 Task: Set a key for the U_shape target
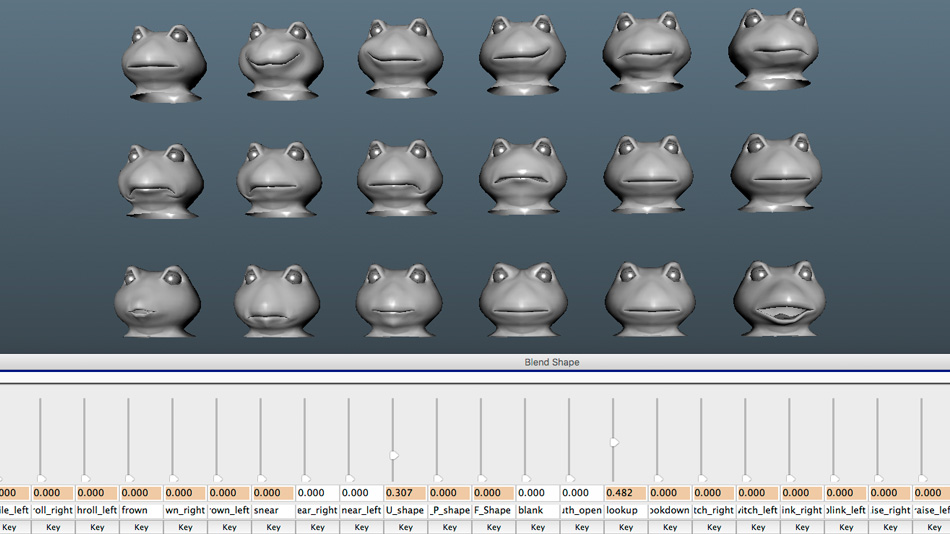tap(405, 527)
